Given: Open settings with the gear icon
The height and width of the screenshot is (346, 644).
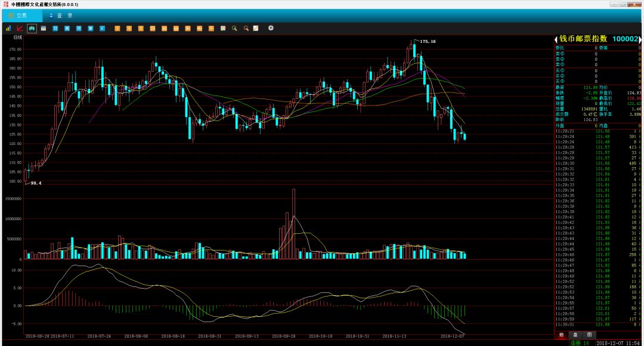Looking at the screenshot, I should (x=271, y=28).
